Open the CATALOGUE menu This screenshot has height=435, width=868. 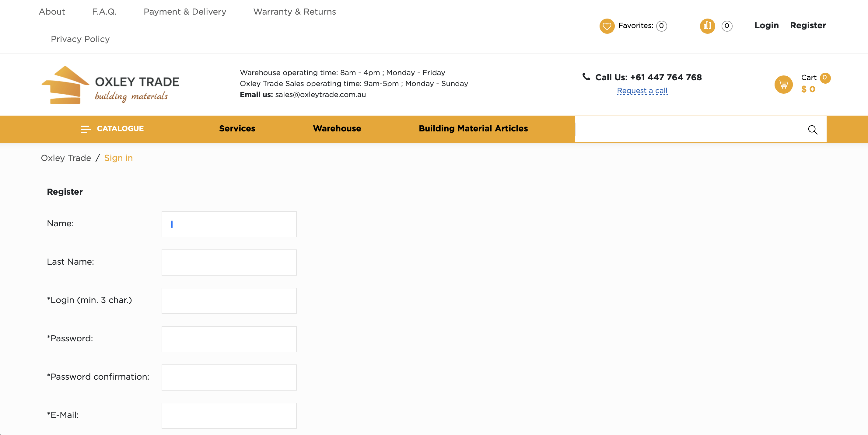click(x=120, y=129)
